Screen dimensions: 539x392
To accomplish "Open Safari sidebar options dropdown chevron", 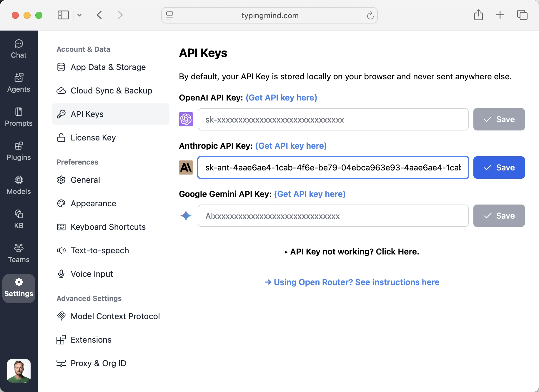I will tap(79, 15).
